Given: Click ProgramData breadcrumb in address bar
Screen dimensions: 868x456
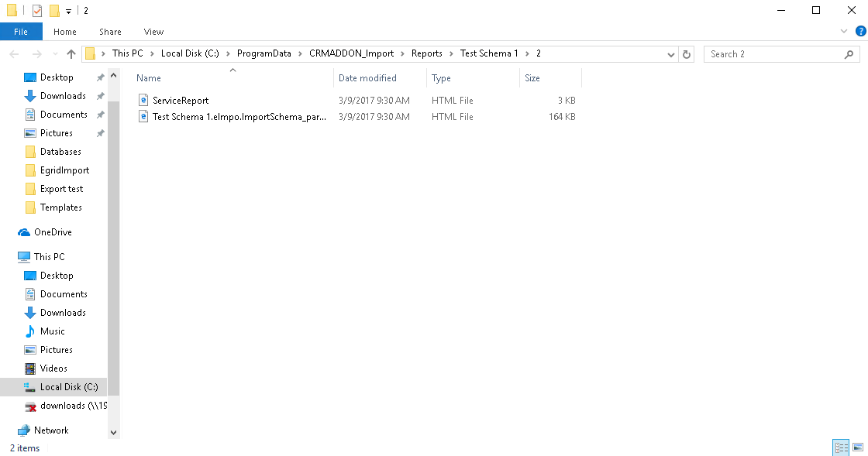Looking at the screenshot, I should pos(264,53).
